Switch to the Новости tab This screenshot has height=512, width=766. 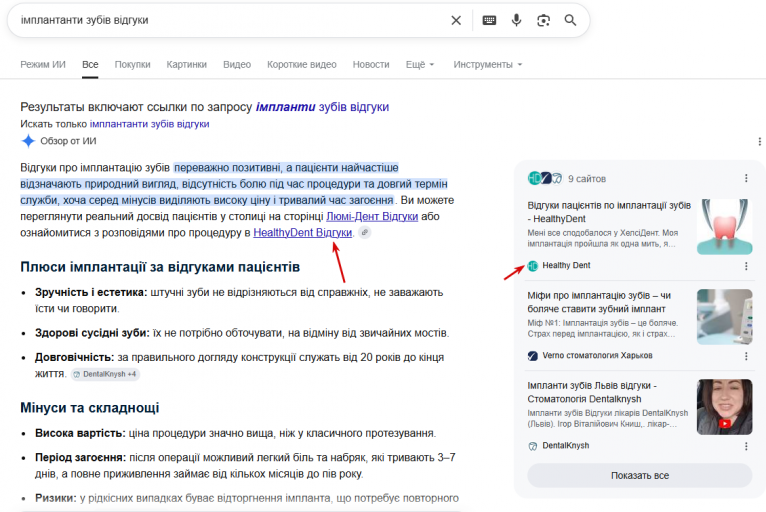pyautogui.click(x=371, y=64)
